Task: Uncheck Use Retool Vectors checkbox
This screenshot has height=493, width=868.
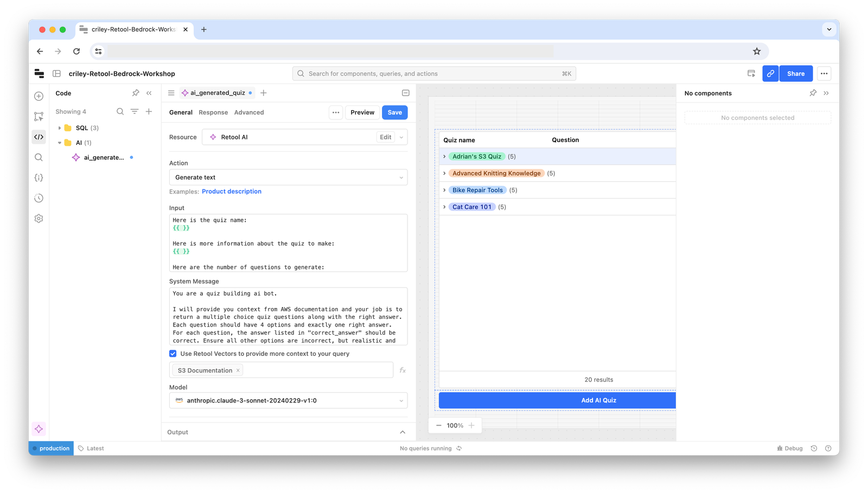Action: (x=173, y=354)
